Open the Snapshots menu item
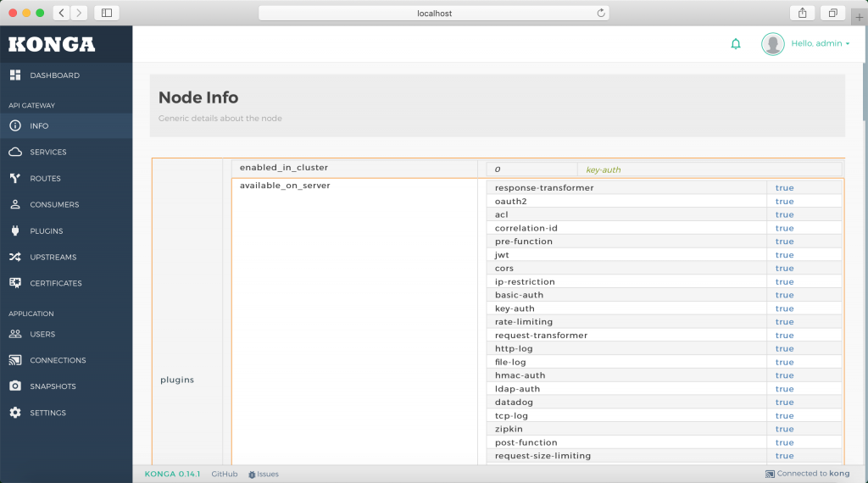Image resolution: width=868 pixels, height=483 pixels. [66, 386]
